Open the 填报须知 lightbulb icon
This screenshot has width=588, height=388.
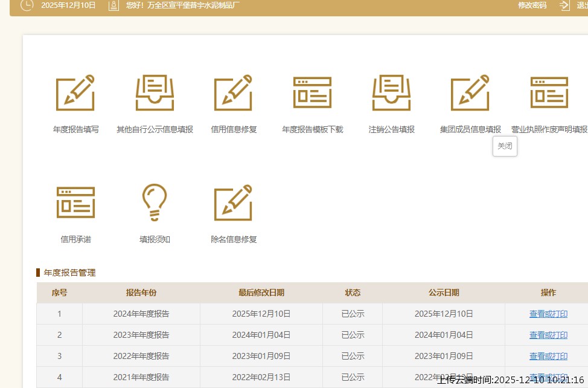click(155, 204)
